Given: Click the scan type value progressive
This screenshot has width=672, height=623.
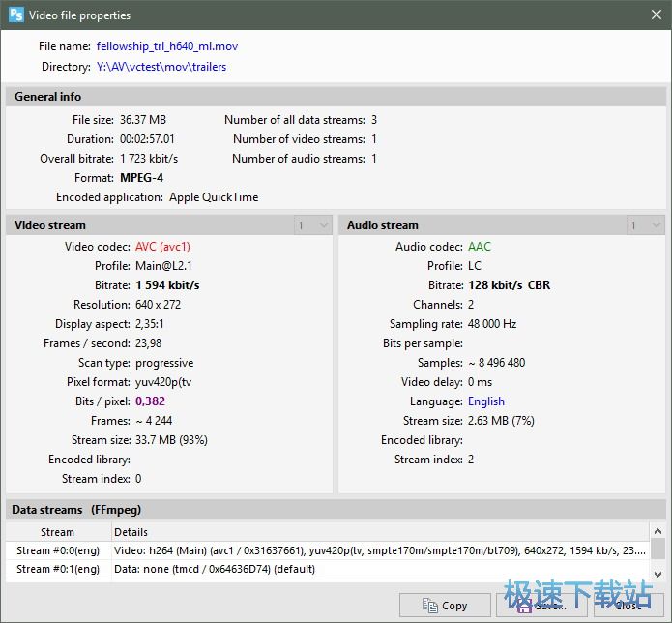Looking at the screenshot, I should (x=164, y=363).
